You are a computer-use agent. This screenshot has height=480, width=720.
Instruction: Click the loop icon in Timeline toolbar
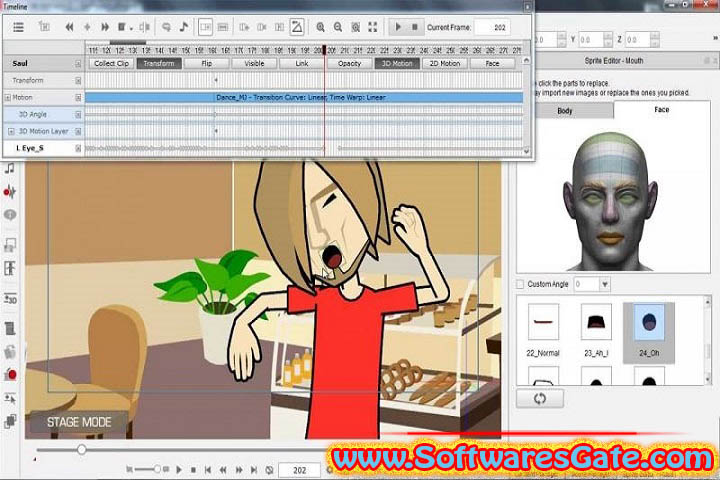[x=166, y=27]
